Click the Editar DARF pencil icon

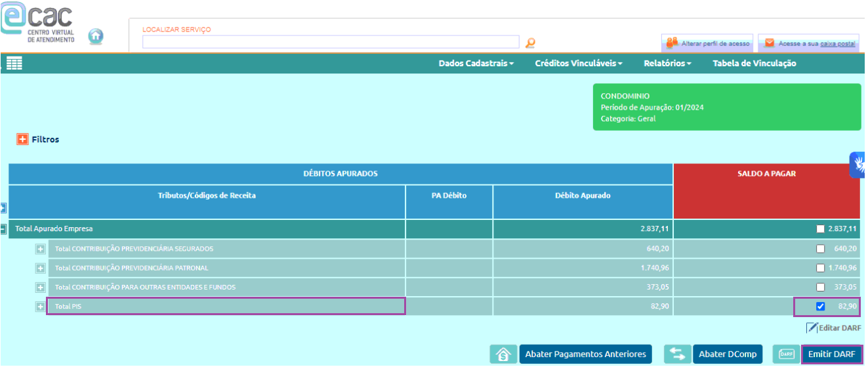pos(812,328)
